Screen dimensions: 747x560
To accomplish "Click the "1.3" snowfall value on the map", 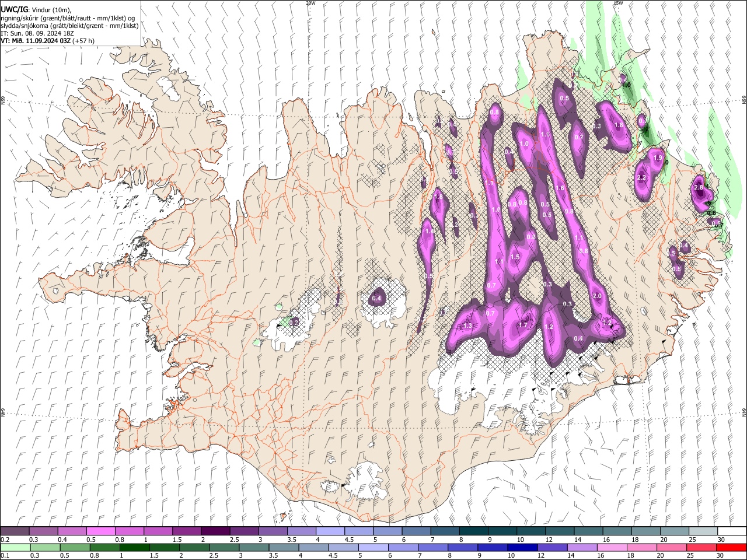I will click(467, 325).
